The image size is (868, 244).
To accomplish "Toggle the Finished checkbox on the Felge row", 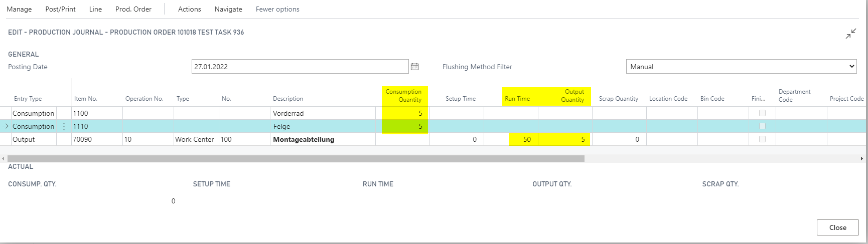I will pos(762,126).
